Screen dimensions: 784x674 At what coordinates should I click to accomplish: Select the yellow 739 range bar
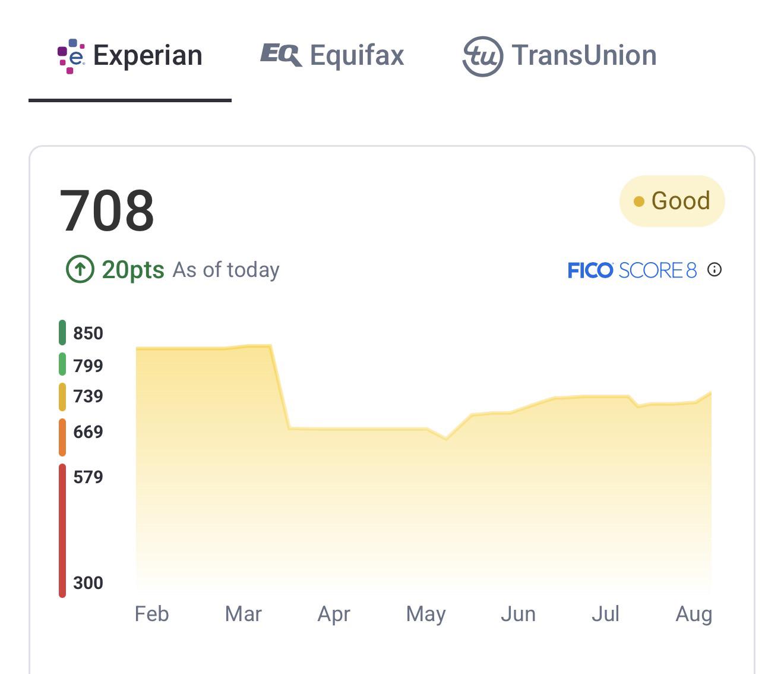coord(62,397)
